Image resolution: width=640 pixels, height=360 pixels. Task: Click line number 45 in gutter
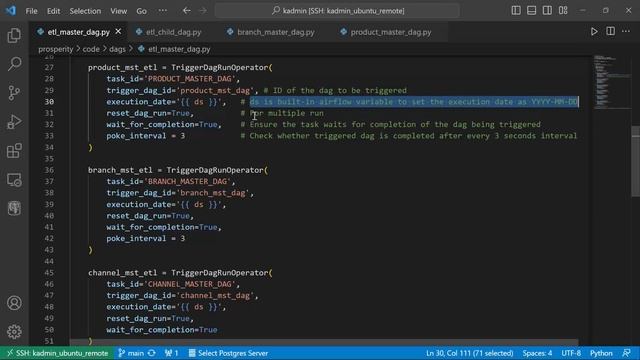point(49,273)
